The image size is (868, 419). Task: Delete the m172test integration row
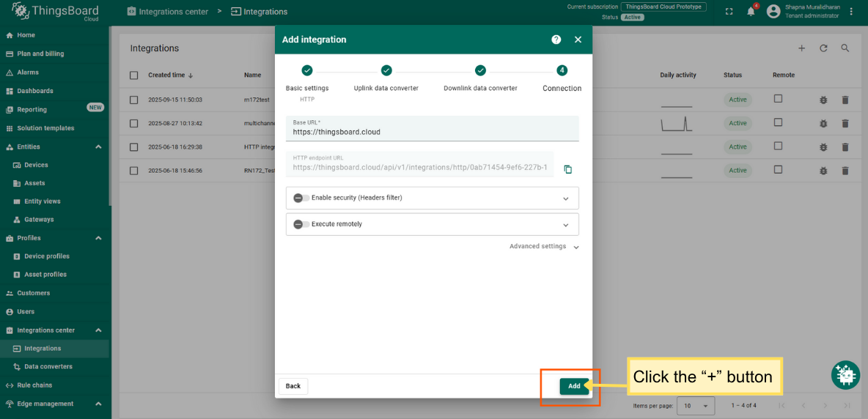(x=845, y=100)
